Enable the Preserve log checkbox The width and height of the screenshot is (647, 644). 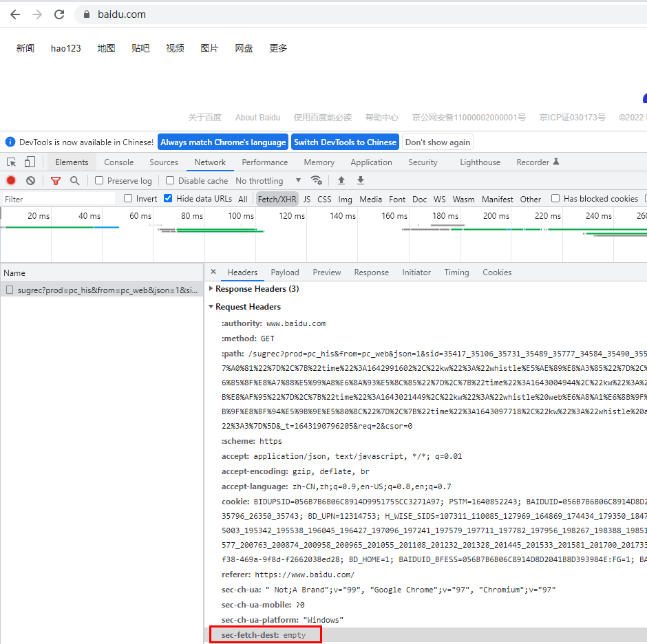pyautogui.click(x=99, y=180)
